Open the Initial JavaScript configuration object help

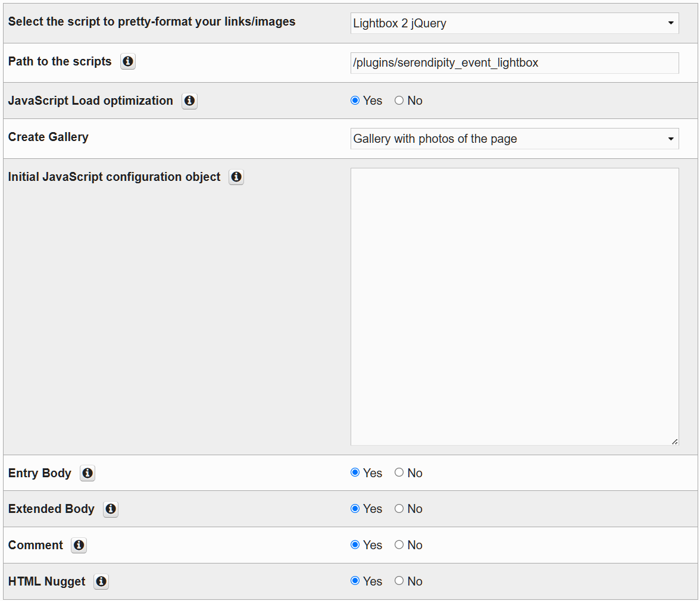click(x=236, y=177)
